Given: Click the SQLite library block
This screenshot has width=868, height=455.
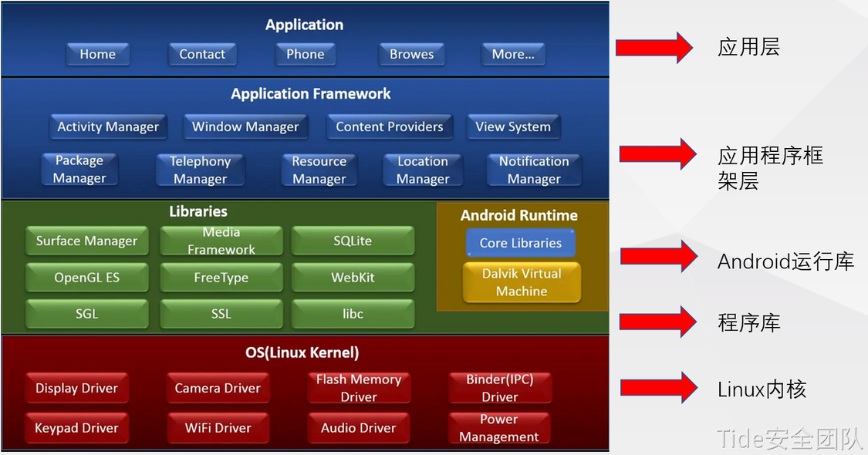Looking at the screenshot, I should click(353, 241).
